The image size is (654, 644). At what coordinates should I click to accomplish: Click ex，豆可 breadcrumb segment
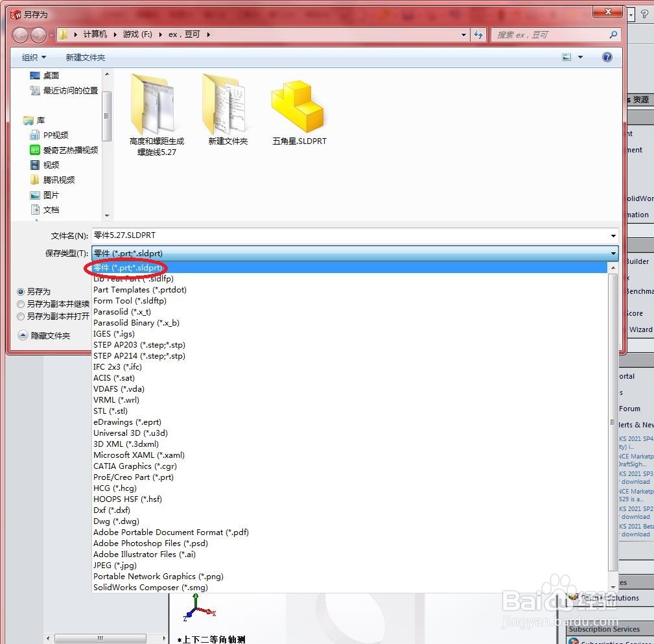coord(184,34)
